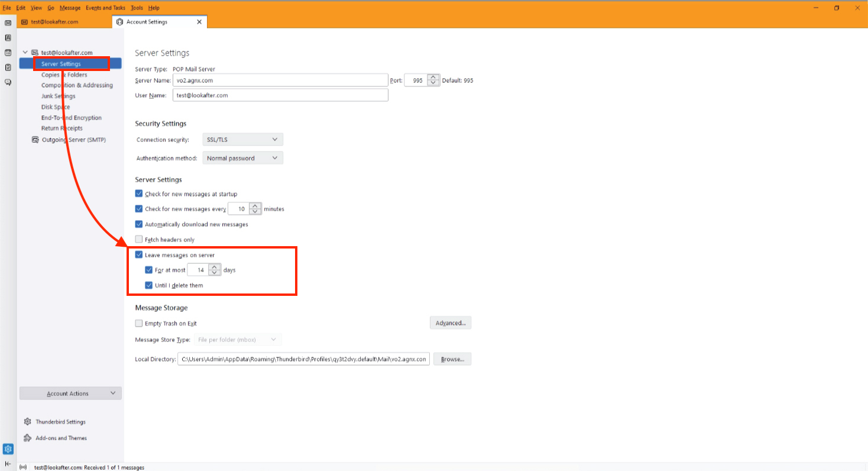
Task: Open the Connection security dropdown
Action: click(x=242, y=140)
